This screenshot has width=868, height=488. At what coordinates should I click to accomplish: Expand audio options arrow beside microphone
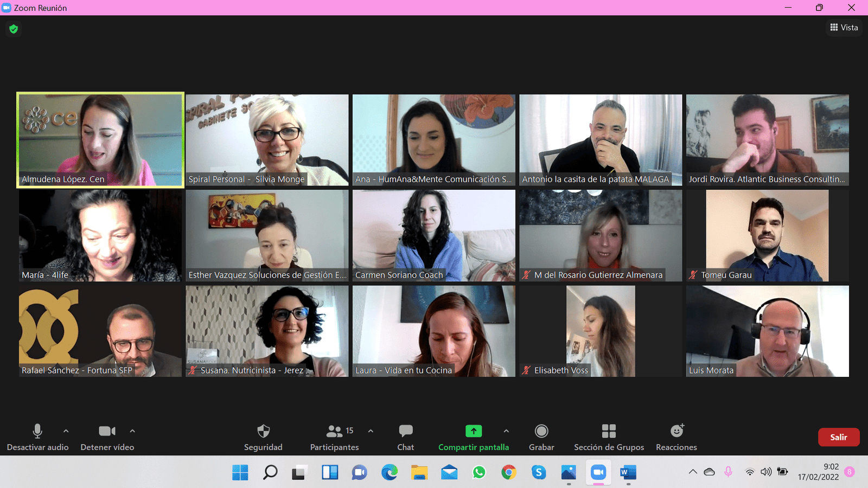pyautogui.click(x=66, y=431)
